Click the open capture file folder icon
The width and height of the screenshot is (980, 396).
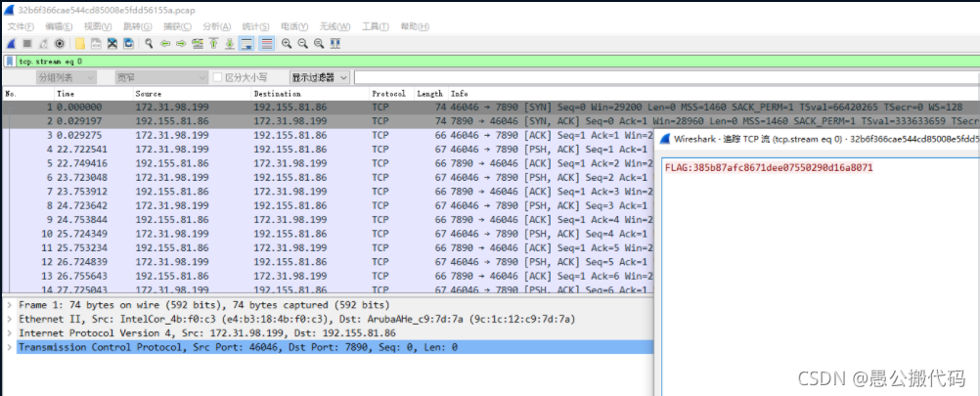[80, 44]
